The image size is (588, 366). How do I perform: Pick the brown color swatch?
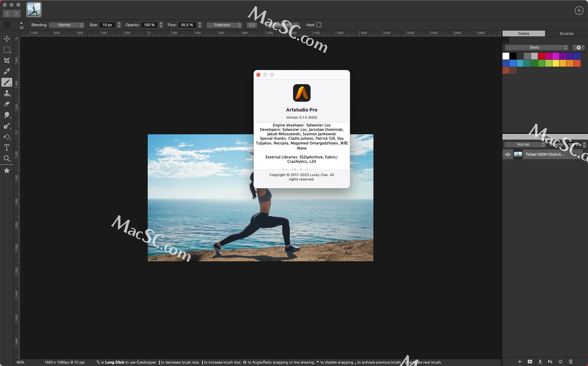coord(513,70)
